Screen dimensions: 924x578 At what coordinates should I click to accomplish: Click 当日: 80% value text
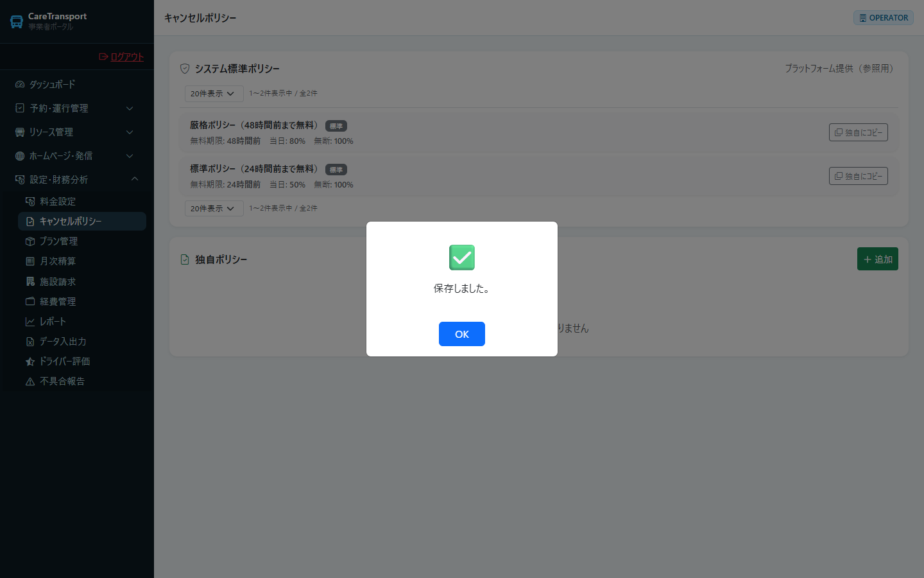tap(287, 141)
